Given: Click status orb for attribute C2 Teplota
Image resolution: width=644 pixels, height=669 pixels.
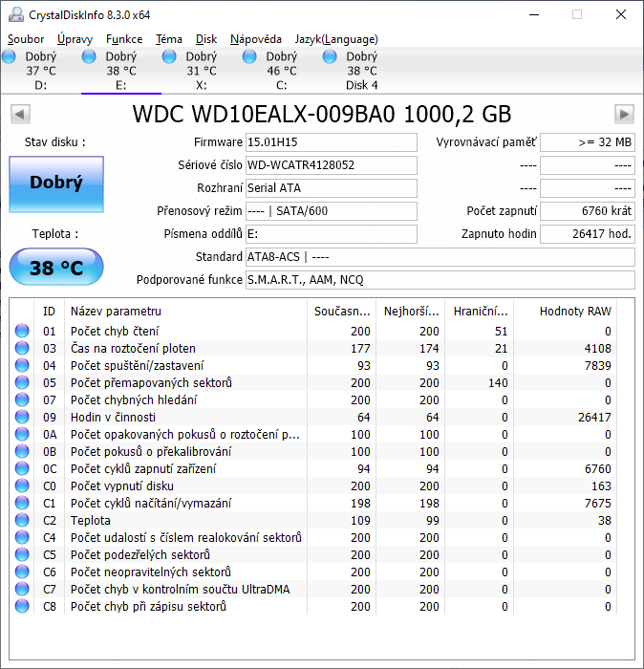Looking at the screenshot, I should (x=22, y=520).
